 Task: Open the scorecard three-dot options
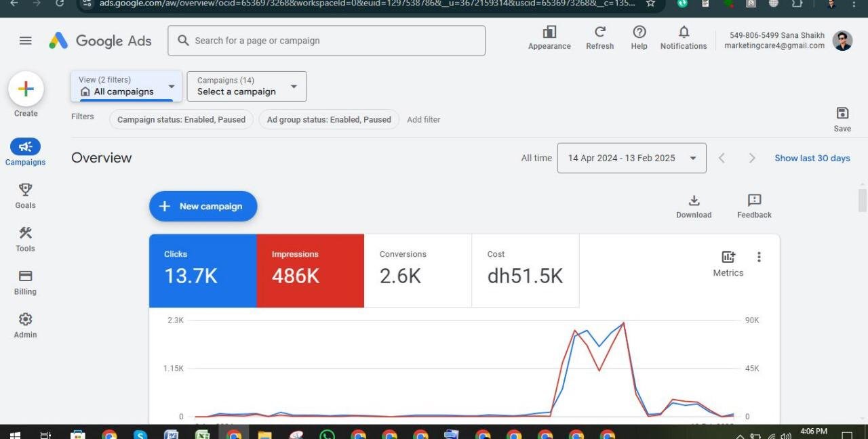point(759,257)
